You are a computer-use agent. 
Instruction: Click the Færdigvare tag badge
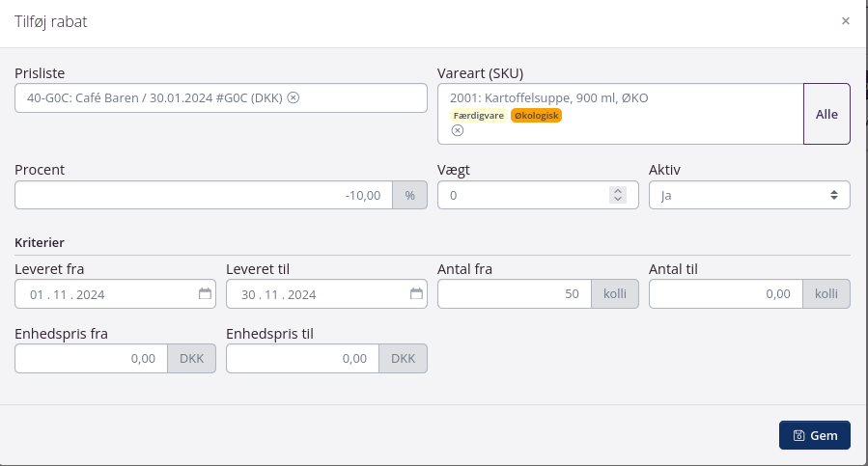tap(479, 115)
